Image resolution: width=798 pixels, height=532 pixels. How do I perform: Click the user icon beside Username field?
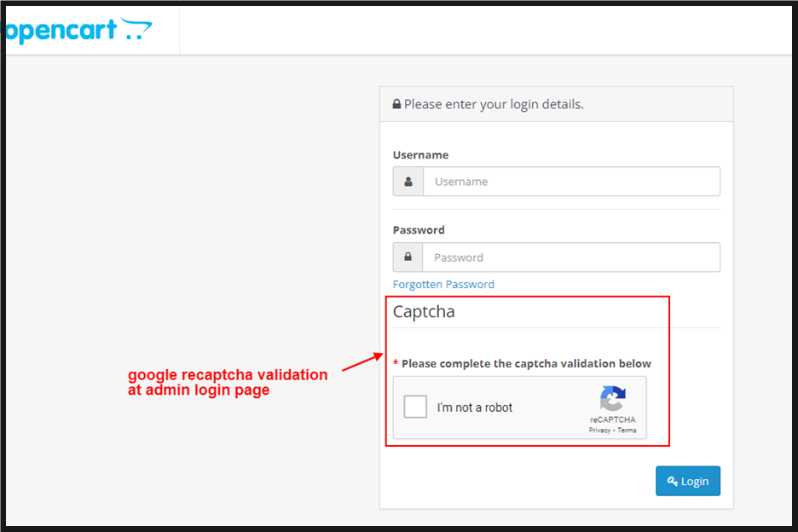tap(408, 182)
